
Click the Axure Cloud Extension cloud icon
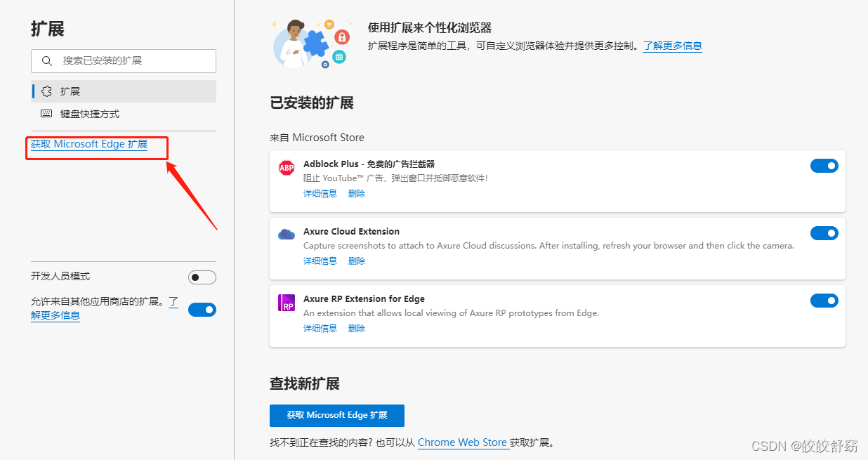(x=287, y=235)
